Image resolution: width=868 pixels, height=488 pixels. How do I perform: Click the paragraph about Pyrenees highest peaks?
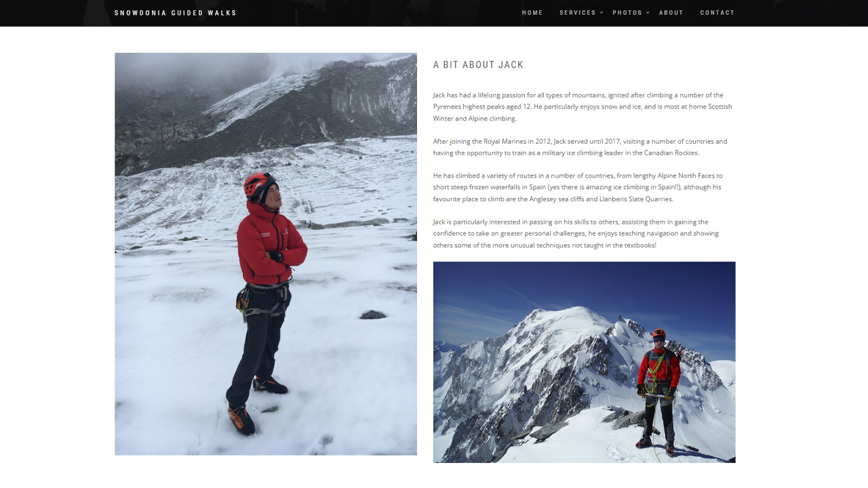[x=583, y=106]
